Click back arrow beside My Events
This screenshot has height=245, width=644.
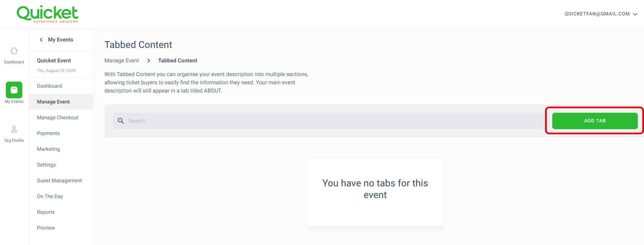coord(41,40)
